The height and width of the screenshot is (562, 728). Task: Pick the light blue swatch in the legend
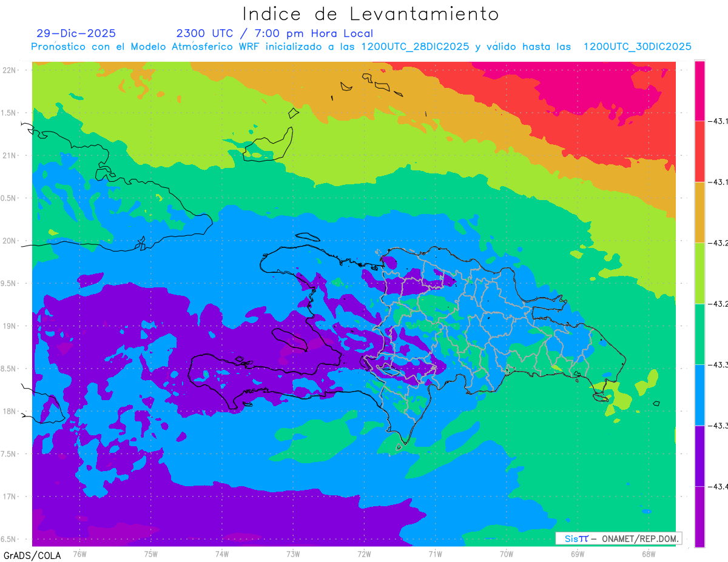pyautogui.click(x=699, y=395)
